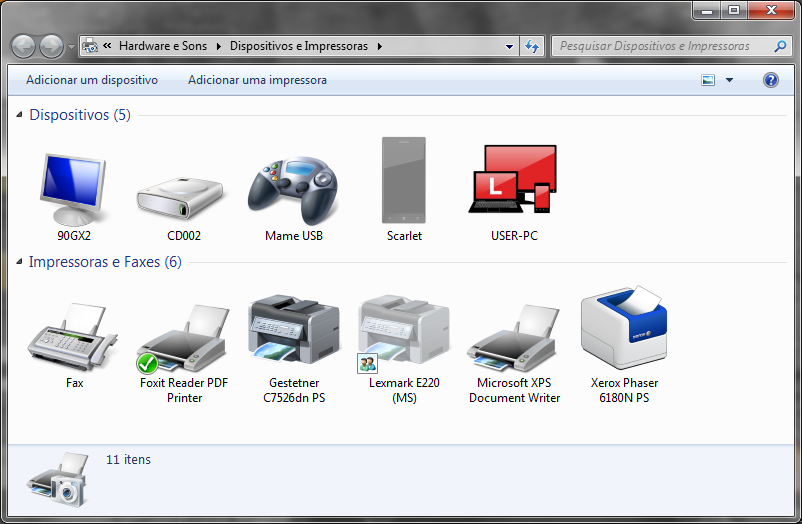Click the Gestetner C7526dn PS label
The width and height of the screenshot is (802, 524).
click(294, 390)
